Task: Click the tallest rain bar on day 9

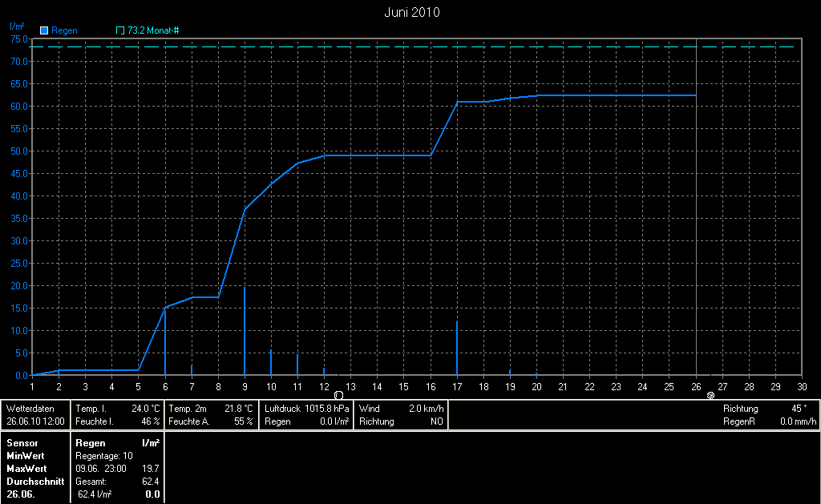Action: point(245,330)
